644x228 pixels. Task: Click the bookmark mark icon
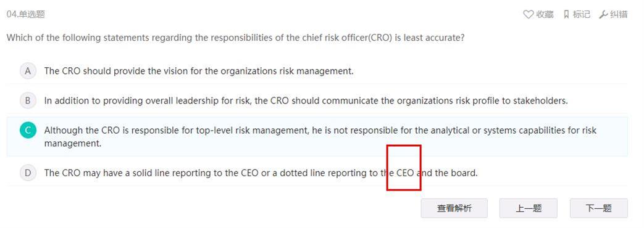tap(566, 14)
